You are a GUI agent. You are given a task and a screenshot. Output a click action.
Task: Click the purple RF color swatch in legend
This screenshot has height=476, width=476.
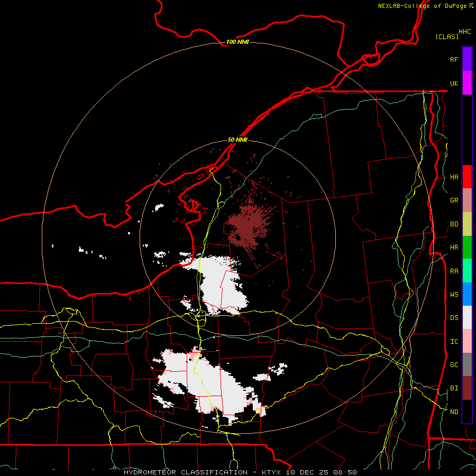click(467, 59)
